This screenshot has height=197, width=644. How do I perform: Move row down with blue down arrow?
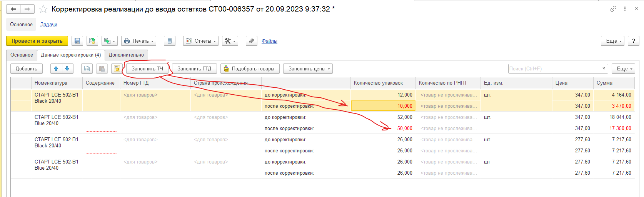point(67,68)
